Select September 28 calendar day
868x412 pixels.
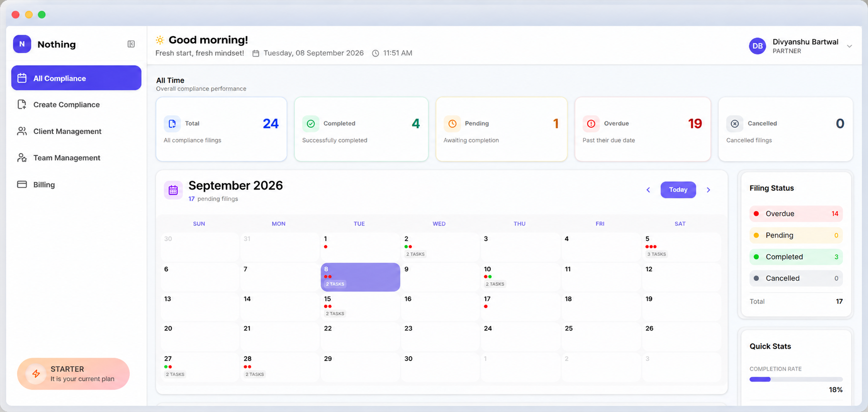click(280, 367)
